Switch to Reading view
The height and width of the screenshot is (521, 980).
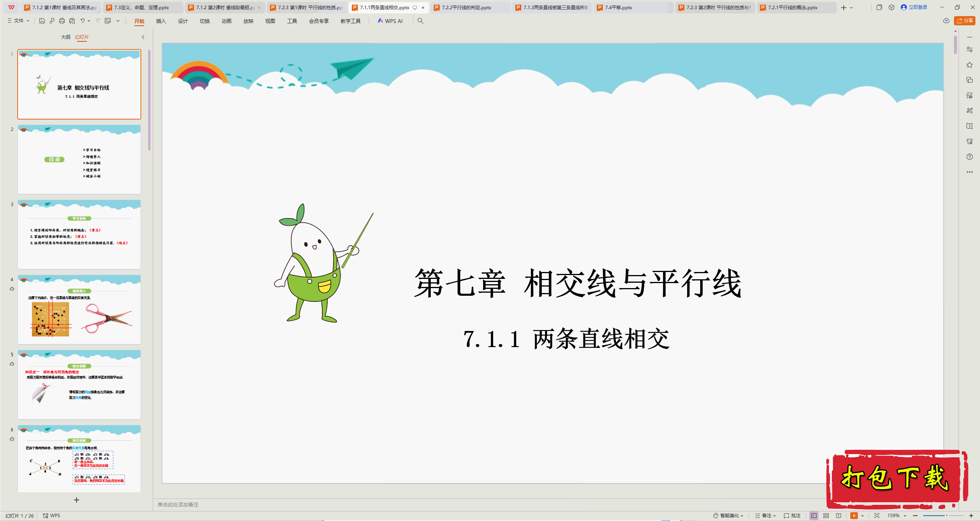839,516
